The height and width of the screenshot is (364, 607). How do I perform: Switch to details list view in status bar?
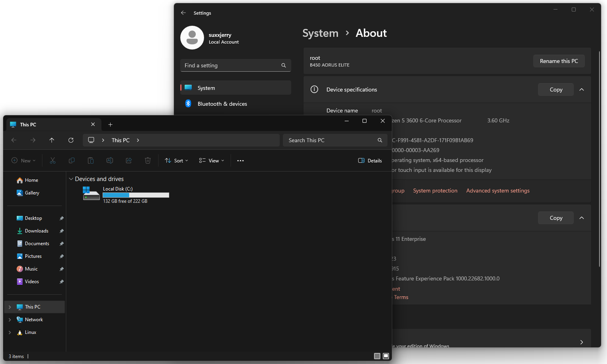pyautogui.click(x=377, y=356)
